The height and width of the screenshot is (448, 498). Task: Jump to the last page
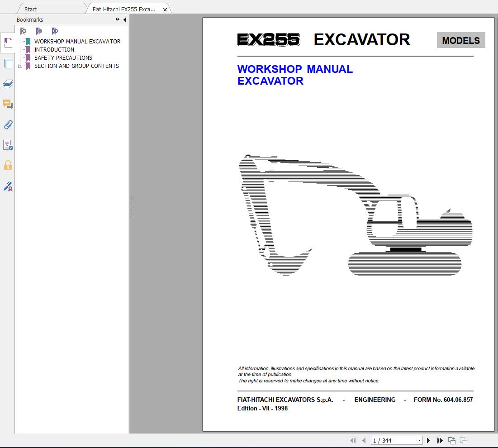[440, 440]
